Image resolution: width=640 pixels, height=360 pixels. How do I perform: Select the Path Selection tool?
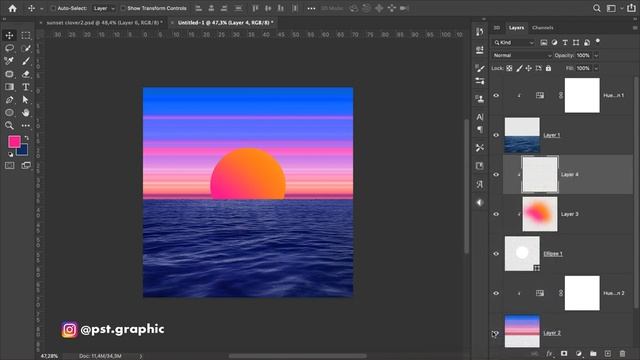[x=26, y=100]
